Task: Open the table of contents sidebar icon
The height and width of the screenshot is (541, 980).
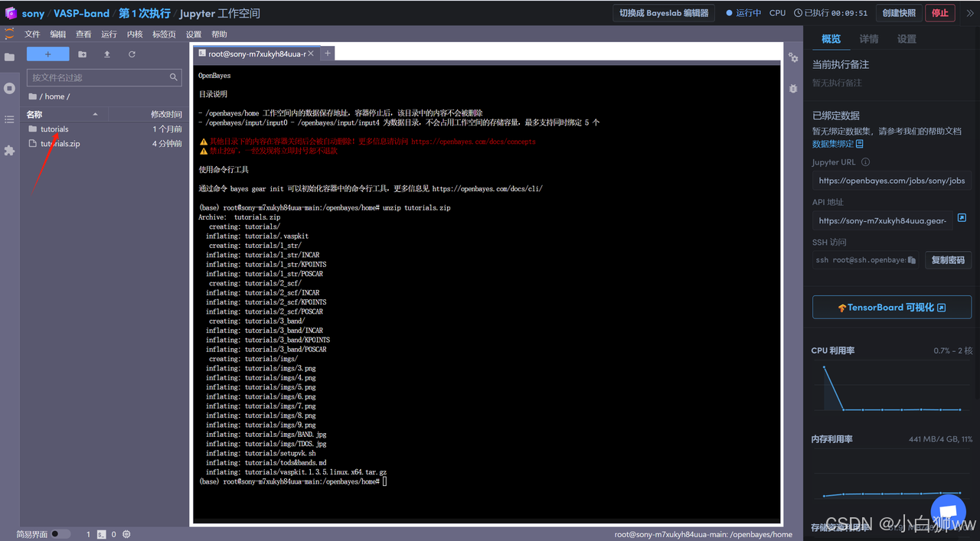Action: tap(9, 119)
